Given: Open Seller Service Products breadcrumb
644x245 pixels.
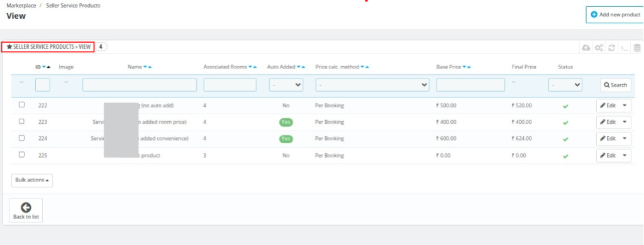Looking at the screenshot, I should coord(74,6).
